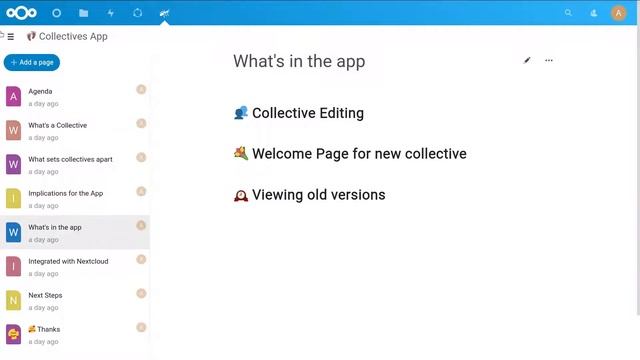Click the Next Steps page icon
Viewport: 640px width, 360px height.
pos(13,300)
